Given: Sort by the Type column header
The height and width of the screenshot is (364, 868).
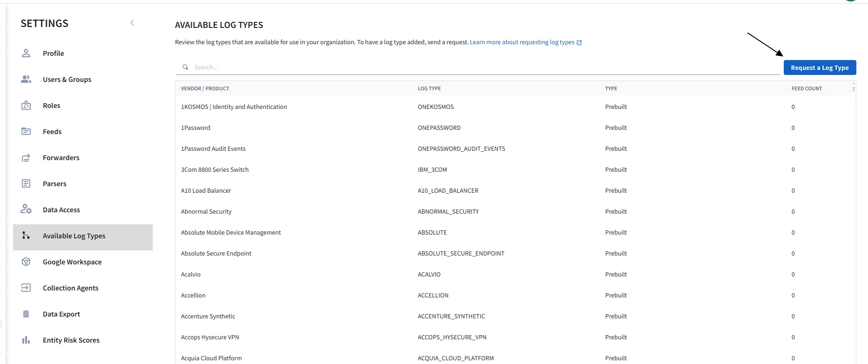Looking at the screenshot, I should coord(611,88).
